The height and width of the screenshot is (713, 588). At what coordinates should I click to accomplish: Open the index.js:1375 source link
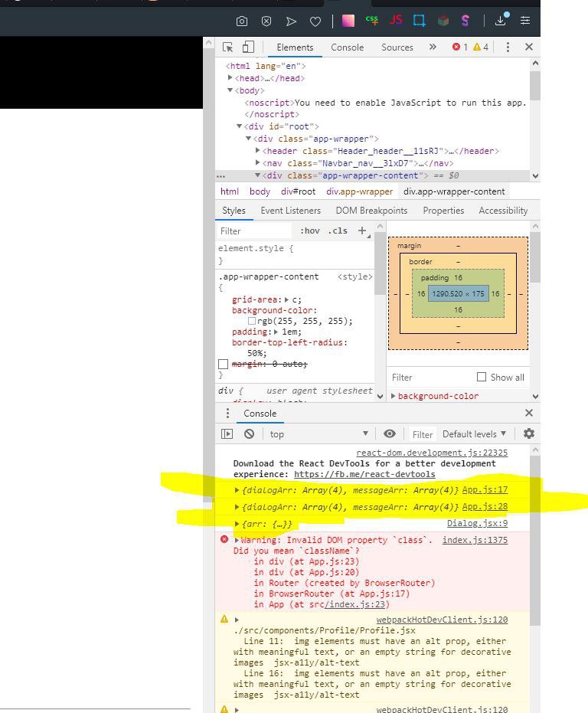[475, 540]
